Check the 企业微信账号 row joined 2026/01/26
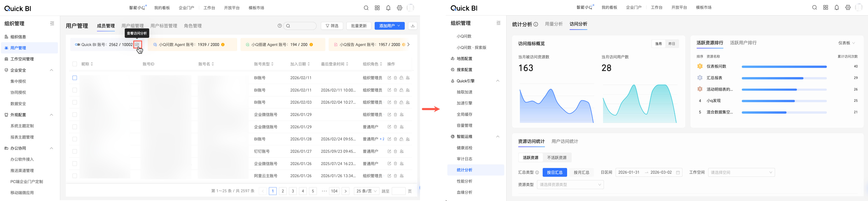Viewport: 868px width, 201px height. (x=75, y=164)
